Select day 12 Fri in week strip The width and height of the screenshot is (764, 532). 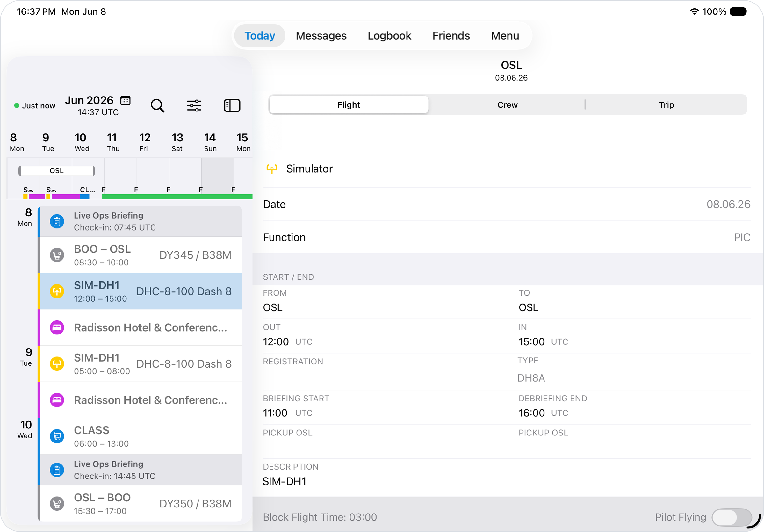point(144,142)
